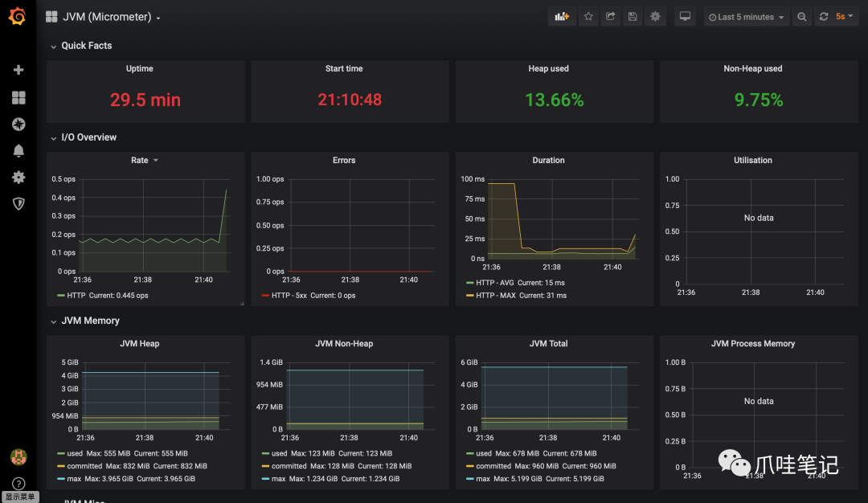Open the Last 5 minutes time picker
Image resolution: width=868 pixels, height=503 pixels.
pyautogui.click(x=746, y=17)
